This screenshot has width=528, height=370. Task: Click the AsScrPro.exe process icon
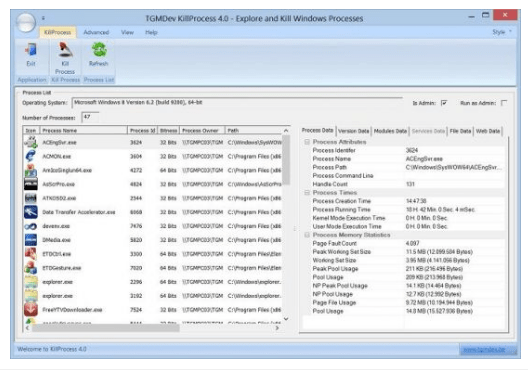tap(31, 184)
